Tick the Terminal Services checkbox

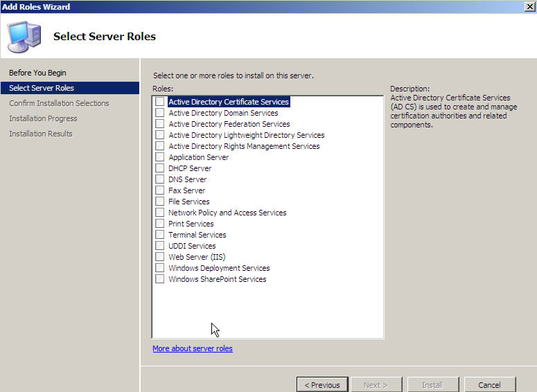click(159, 235)
